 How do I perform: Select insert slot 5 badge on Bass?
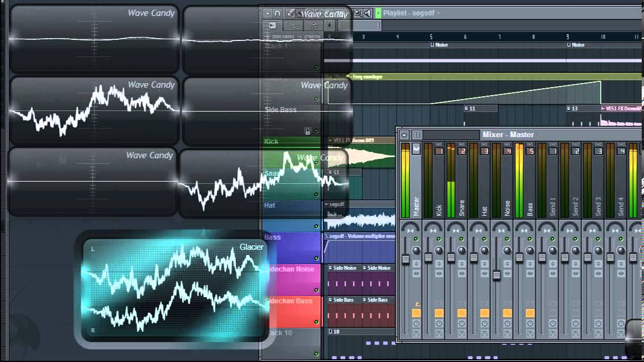530,151
